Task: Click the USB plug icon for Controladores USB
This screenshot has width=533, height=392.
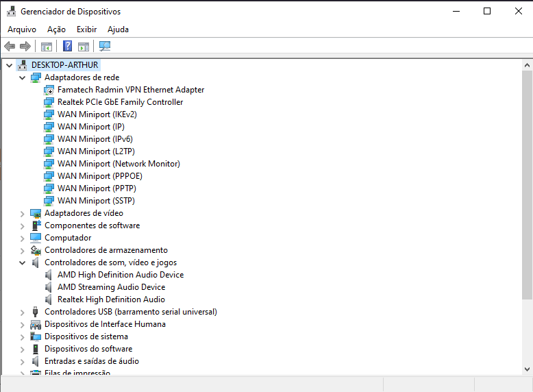Action: pos(36,312)
